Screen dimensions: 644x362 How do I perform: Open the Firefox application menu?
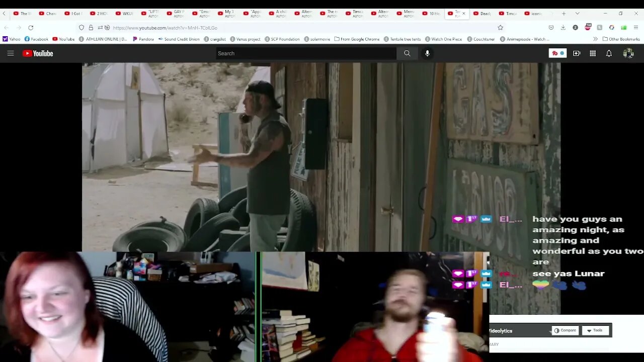tap(636, 28)
